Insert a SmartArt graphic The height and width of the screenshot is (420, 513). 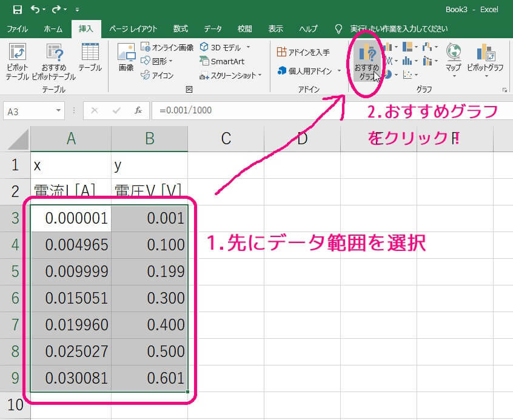[x=222, y=61]
